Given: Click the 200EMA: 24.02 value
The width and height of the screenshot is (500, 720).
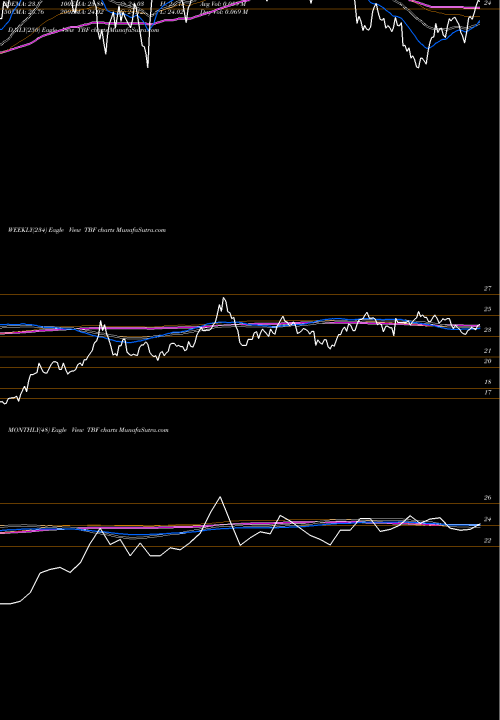Looking at the screenshot, I should pos(82,12).
